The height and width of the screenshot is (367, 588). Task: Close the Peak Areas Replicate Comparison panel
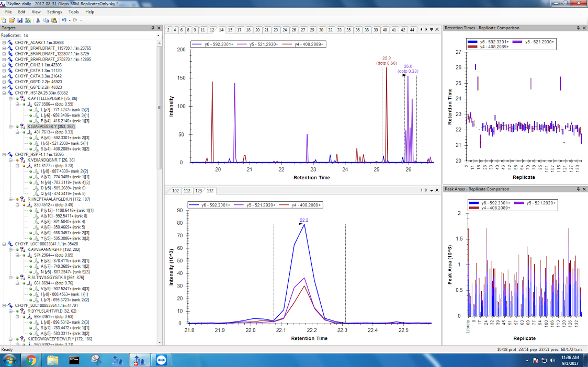click(584, 189)
